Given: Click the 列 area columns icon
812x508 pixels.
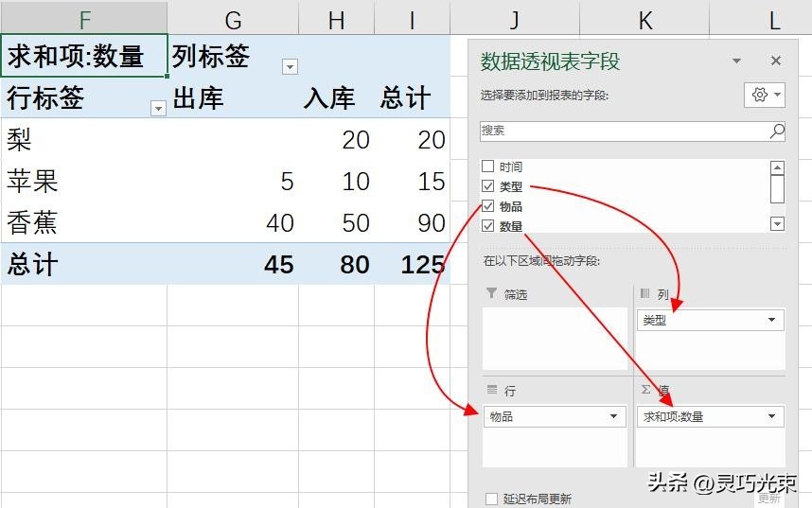Looking at the screenshot, I should coord(644,293).
